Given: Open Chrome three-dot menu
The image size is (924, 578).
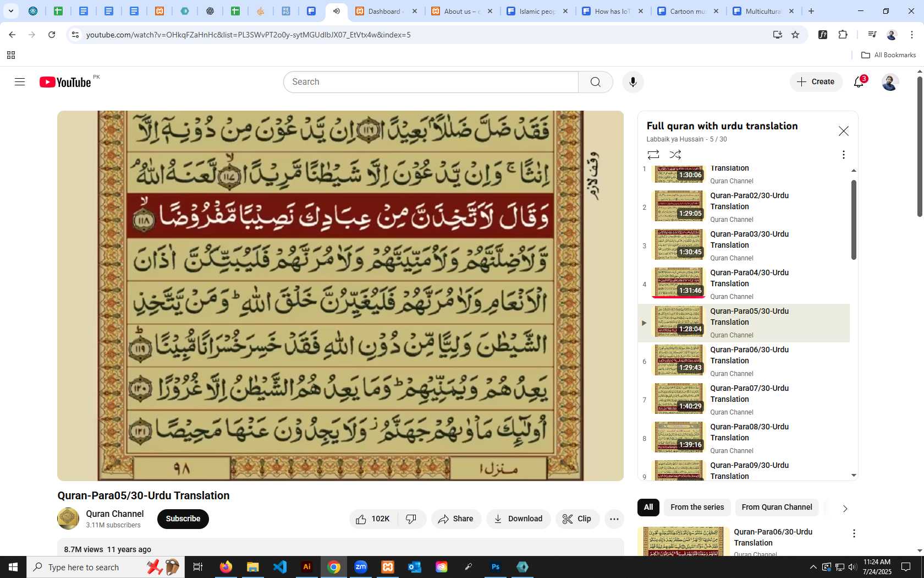Looking at the screenshot, I should [x=912, y=35].
